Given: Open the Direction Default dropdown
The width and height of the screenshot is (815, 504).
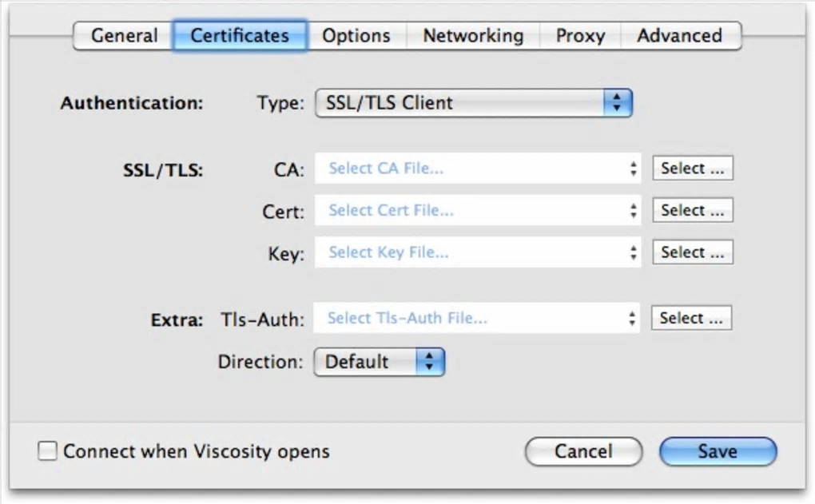Looking at the screenshot, I should pos(379,362).
